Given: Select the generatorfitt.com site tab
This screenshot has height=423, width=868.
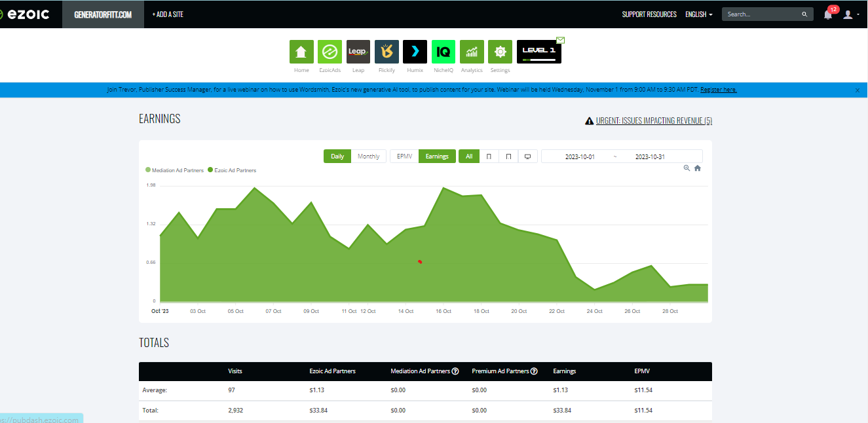Looking at the screenshot, I should pos(104,14).
